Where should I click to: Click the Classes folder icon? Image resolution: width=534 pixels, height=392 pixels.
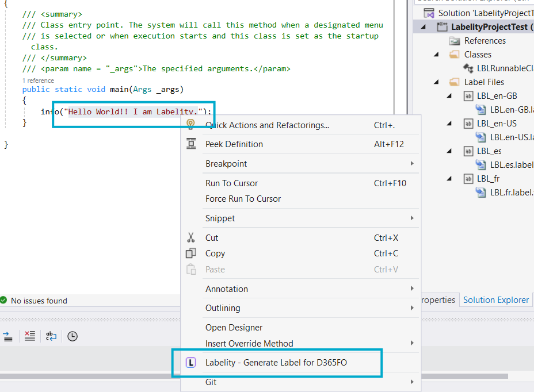point(455,55)
